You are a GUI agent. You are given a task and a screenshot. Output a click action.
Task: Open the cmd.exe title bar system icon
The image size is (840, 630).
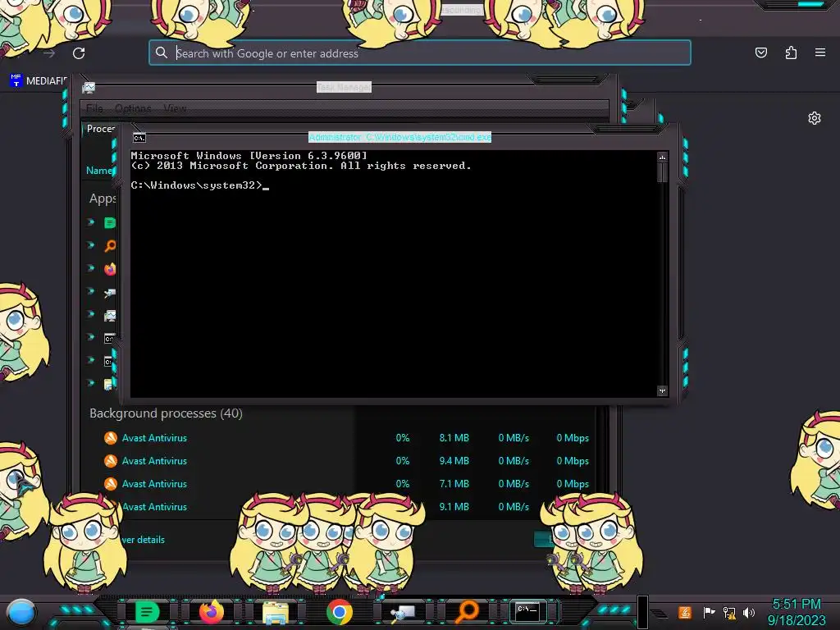(x=139, y=138)
